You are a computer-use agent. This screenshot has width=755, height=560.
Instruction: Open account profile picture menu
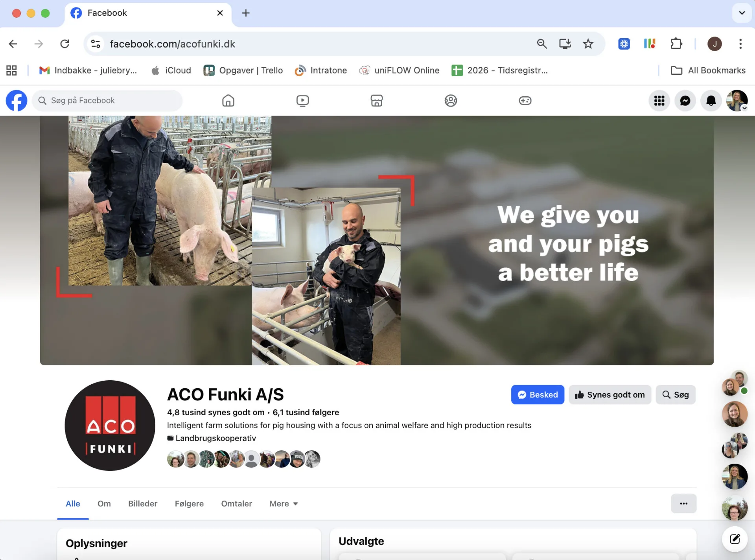pyautogui.click(x=737, y=101)
